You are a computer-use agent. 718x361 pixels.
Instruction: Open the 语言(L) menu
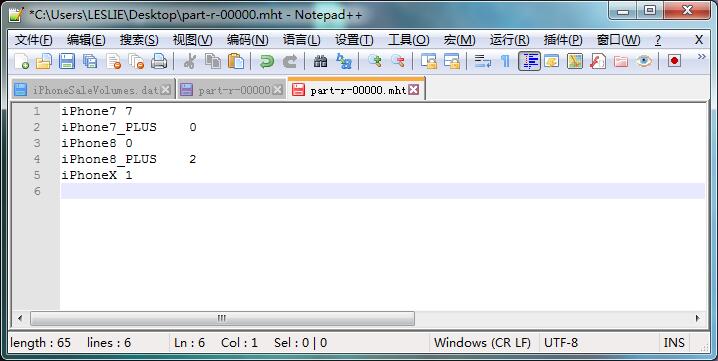301,40
